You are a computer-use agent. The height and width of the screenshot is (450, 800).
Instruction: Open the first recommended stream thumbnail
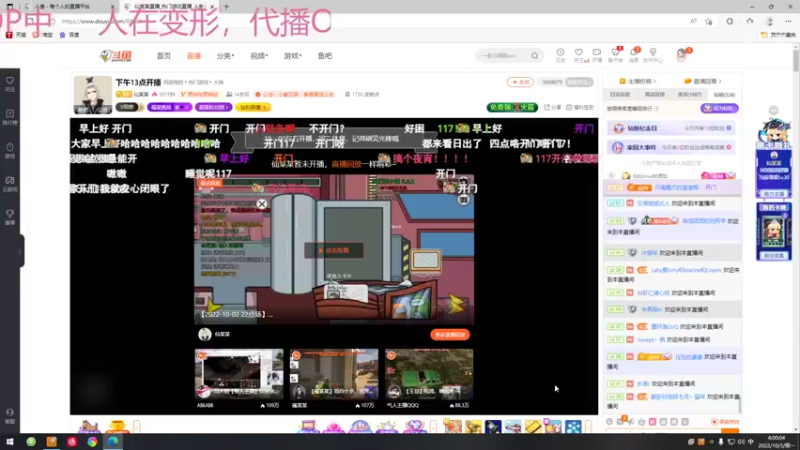pos(239,374)
